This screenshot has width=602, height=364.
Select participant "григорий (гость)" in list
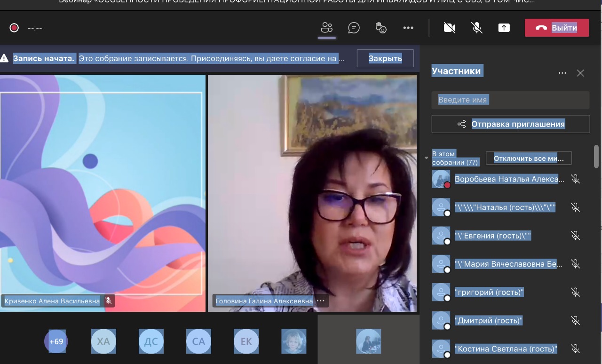(x=489, y=293)
